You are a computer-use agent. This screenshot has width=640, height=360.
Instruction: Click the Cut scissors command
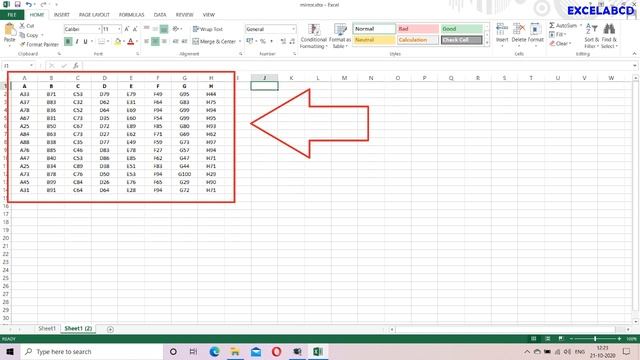27,26
